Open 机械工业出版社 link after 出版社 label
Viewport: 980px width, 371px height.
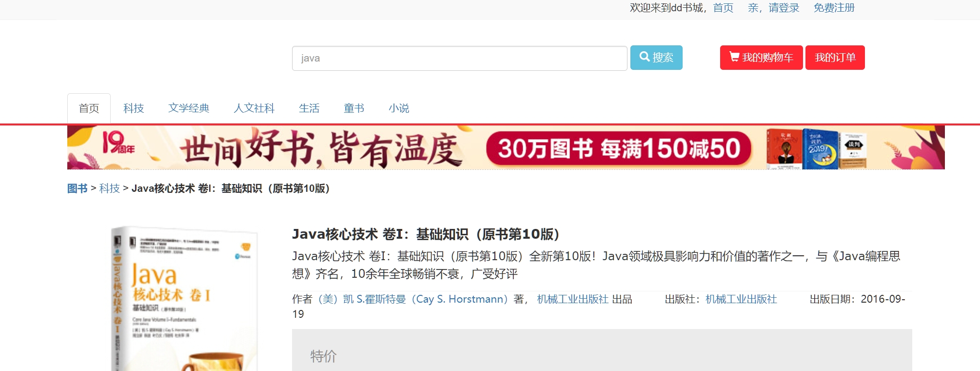pos(741,299)
